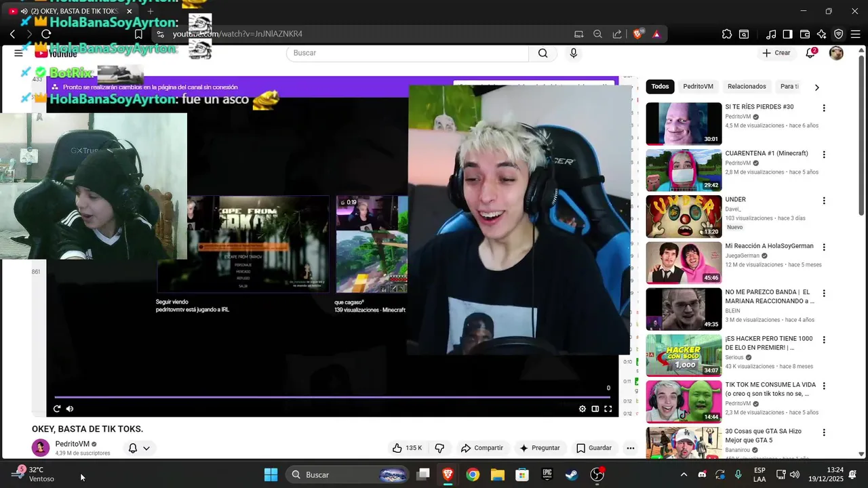This screenshot has height=488, width=868.
Task: Open browser extensions puzzle icon
Action: pos(727,34)
